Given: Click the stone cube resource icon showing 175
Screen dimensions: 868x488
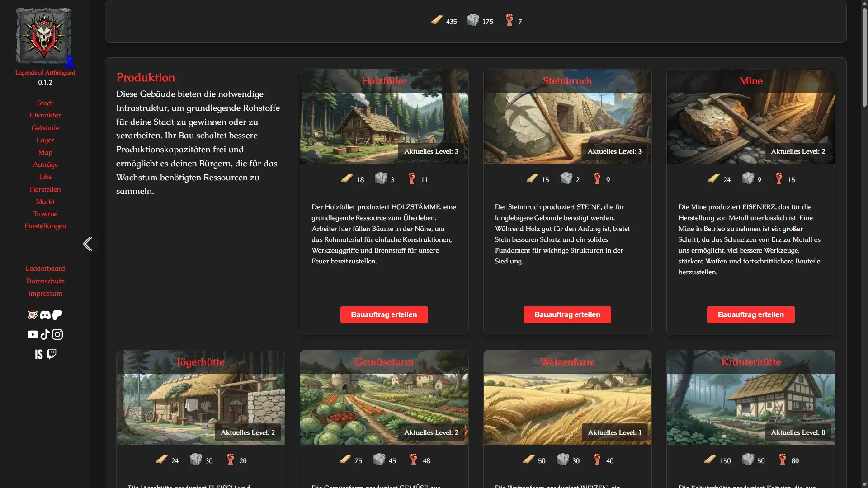Looking at the screenshot, I should (473, 20).
